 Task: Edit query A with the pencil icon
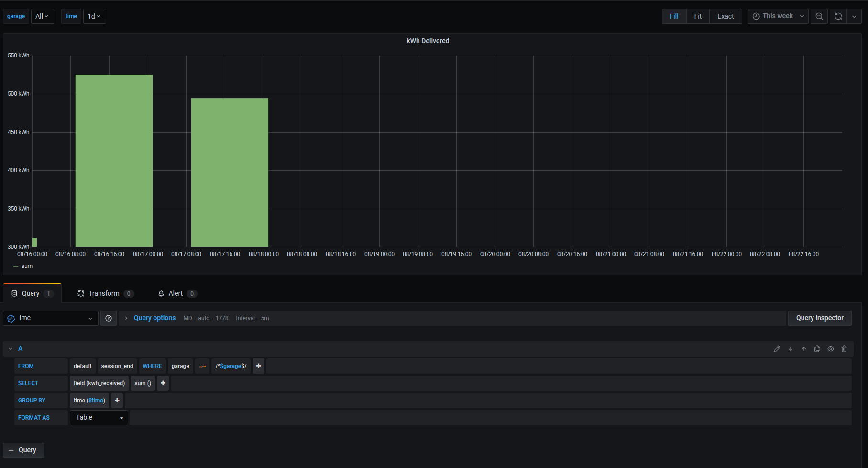click(x=777, y=348)
